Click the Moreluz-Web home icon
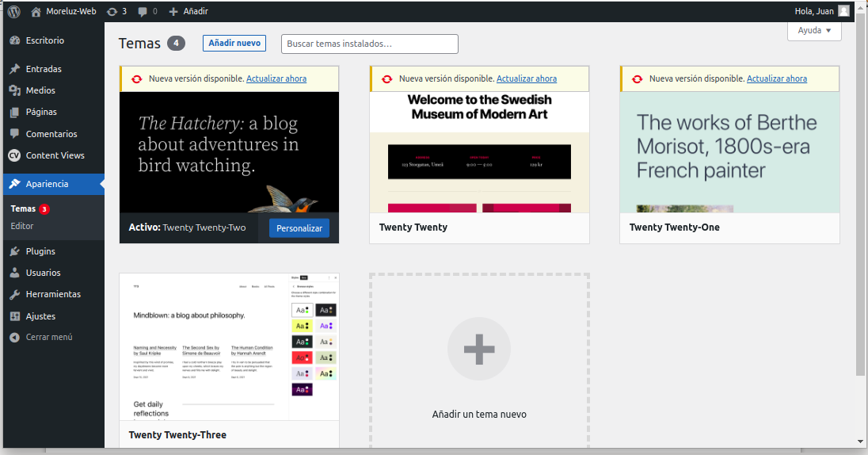The height and width of the screenshot is (455, 868). [36, 11]
